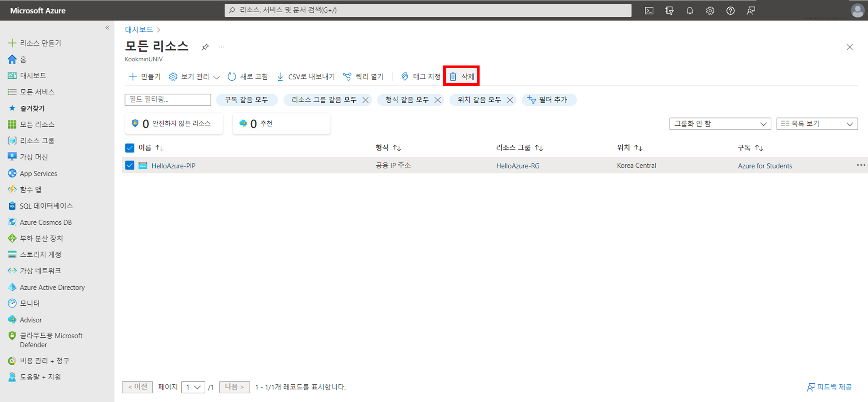Open 목록 보기 view dropdown
Image resolution: width=868 pixels, height=402 pixels.
point(817,124)
